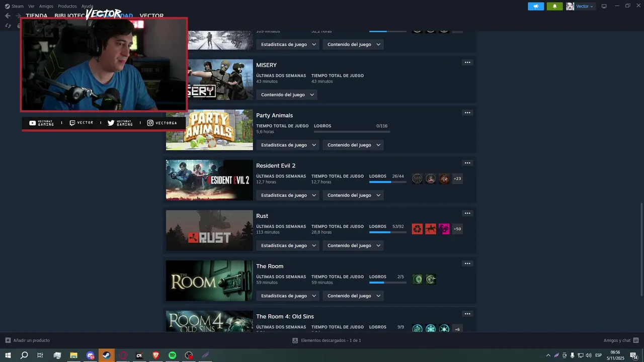
Task: Switch to Big Picture mode monitor icon
Action: (604, 6)
